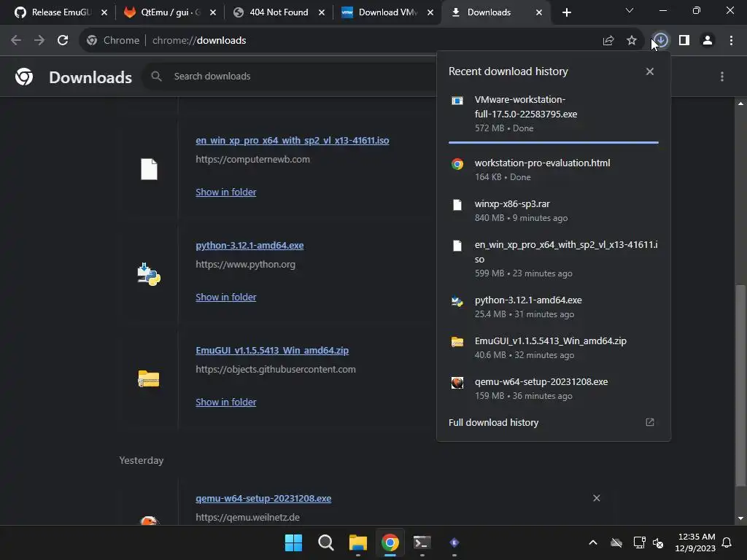This screenshot has width=747, height=560.
Task: Show the python installer in folder
Action: 226,297
